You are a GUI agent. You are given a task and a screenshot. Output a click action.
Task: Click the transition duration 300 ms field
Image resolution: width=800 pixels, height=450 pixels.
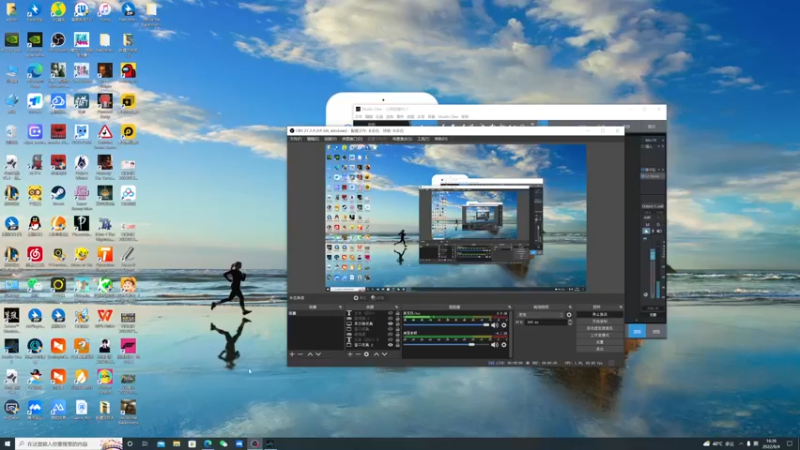(x=546, y=322)
